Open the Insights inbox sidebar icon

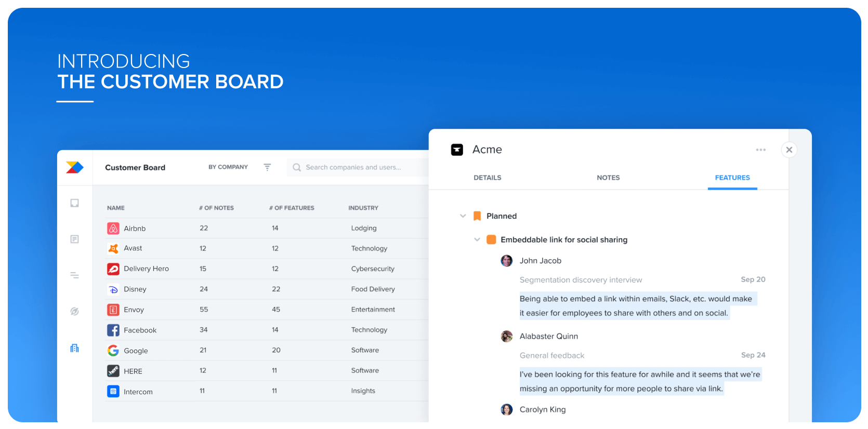(x=75, y=203)
